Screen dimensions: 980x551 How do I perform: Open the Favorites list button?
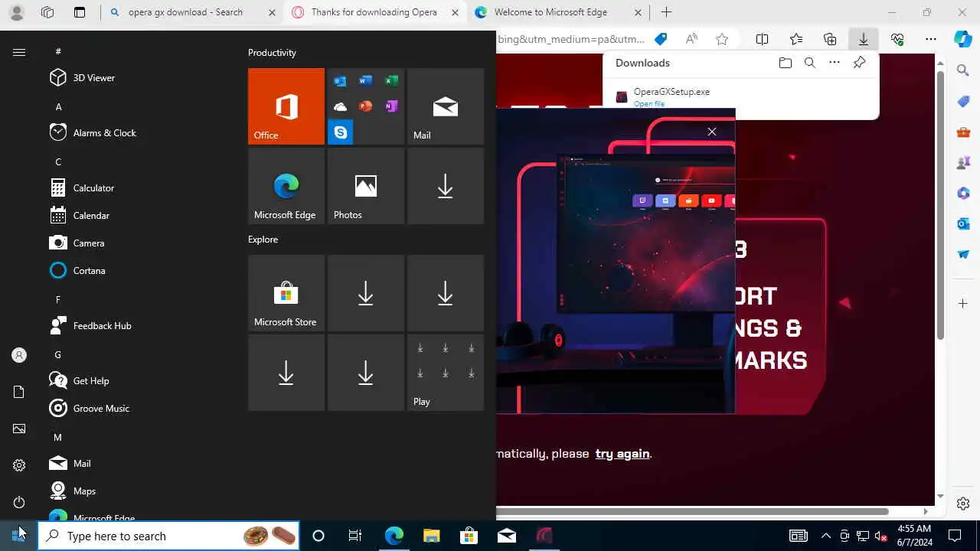click(x=796, y=39)
